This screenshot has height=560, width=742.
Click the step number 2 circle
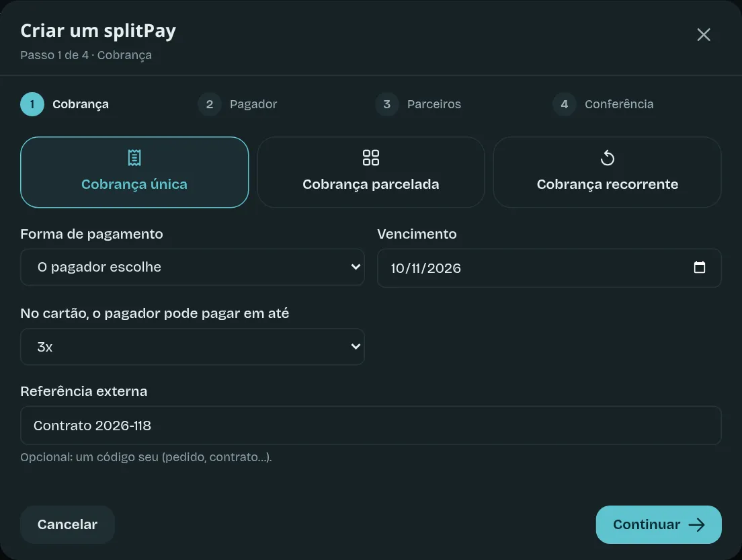pos(210,104)
